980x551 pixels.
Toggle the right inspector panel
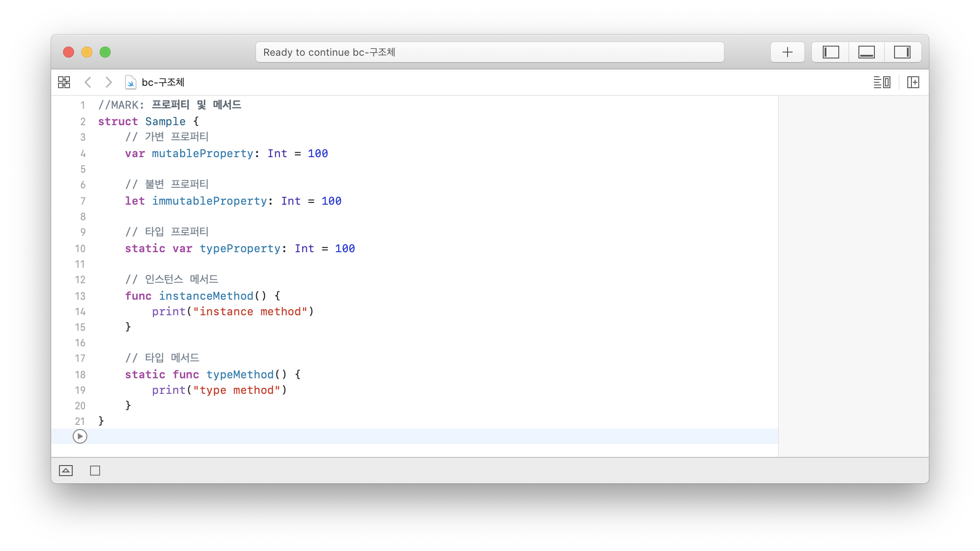pyautogui.click(x=902, y=52)
